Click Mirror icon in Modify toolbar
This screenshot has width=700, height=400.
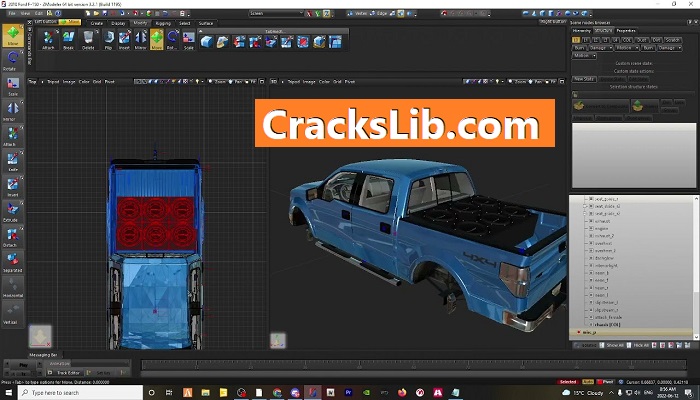point(141,39)
